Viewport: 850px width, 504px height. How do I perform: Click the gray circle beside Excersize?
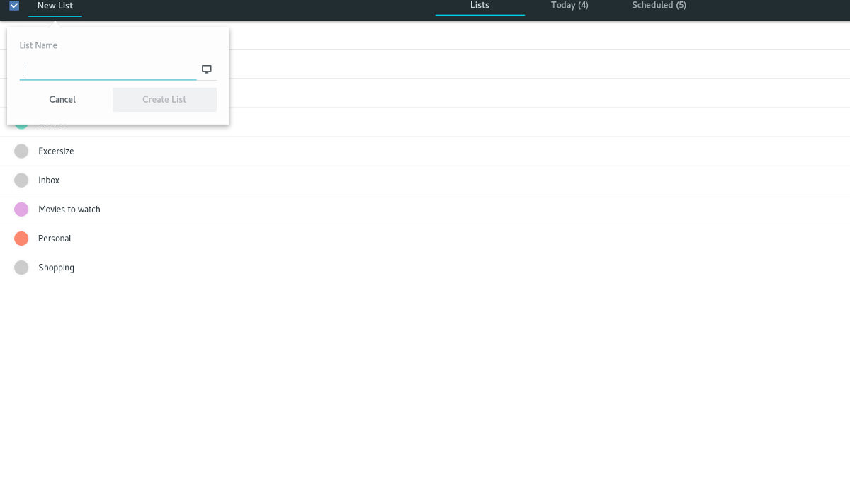21,151
